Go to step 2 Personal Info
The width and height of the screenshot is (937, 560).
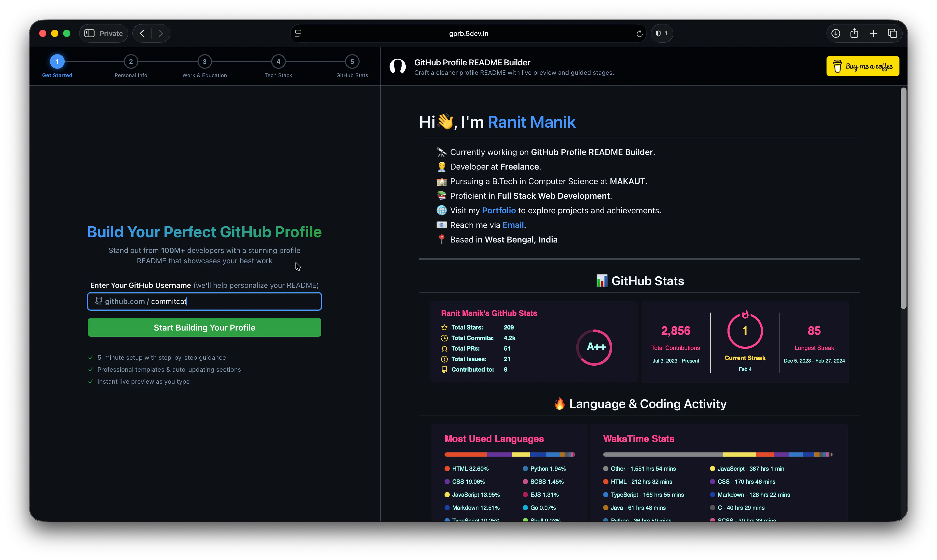[131, 61]
